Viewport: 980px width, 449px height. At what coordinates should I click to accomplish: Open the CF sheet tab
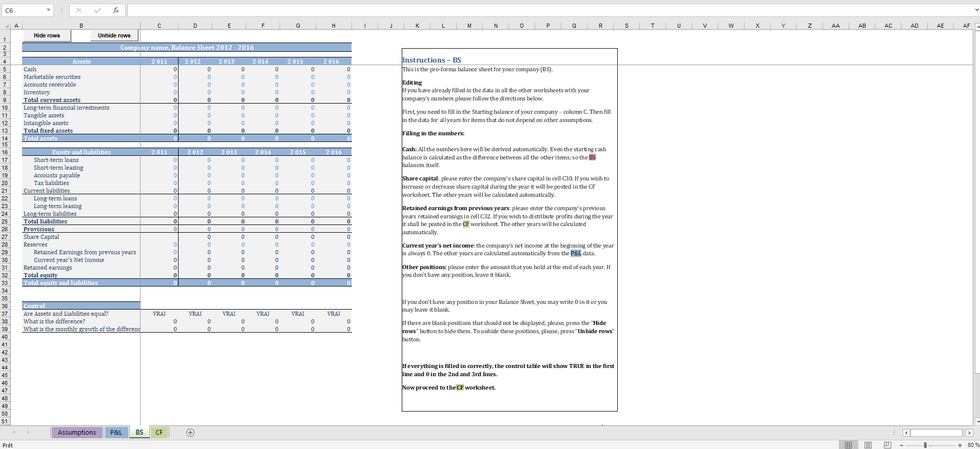pos(159,433)
